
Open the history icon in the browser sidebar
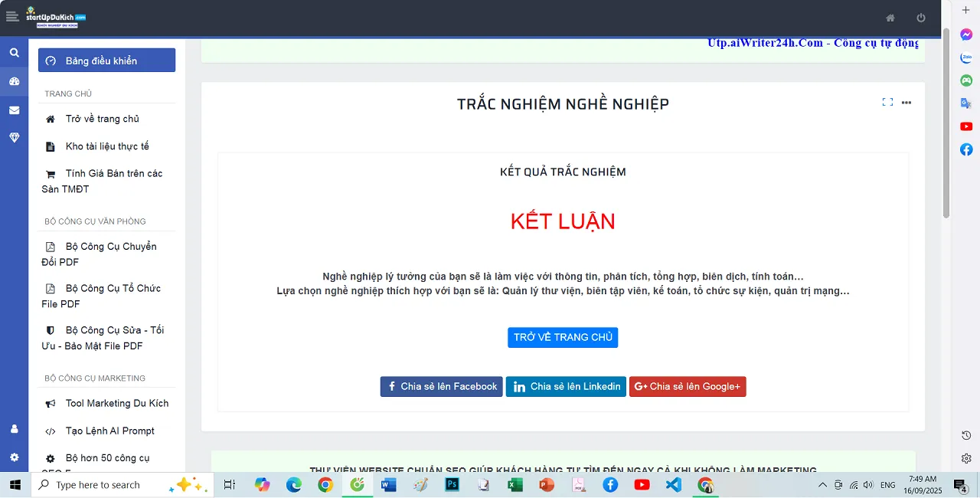click(x=966, y=435)
